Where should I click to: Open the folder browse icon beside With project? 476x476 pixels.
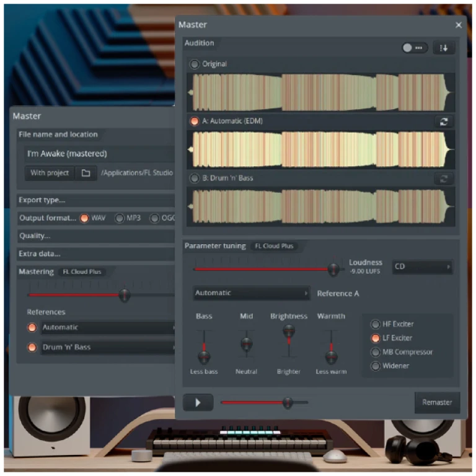click(86, 173)
